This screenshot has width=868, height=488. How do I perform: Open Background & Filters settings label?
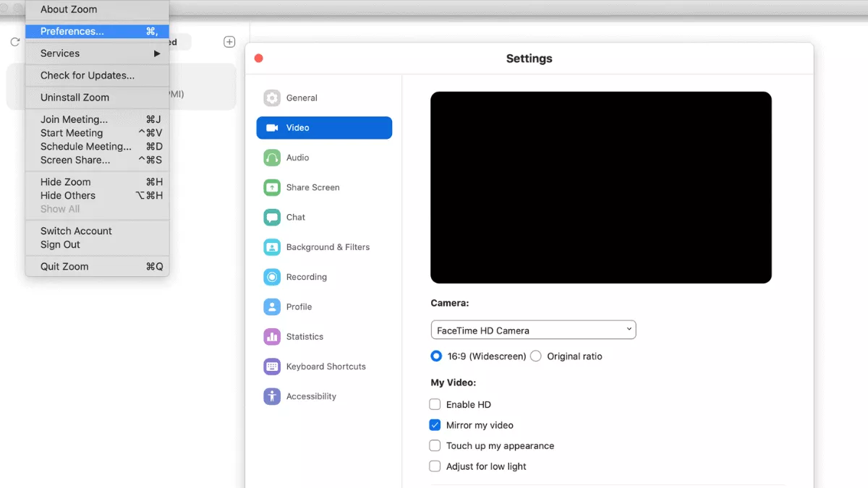click(x=328, y=247)
